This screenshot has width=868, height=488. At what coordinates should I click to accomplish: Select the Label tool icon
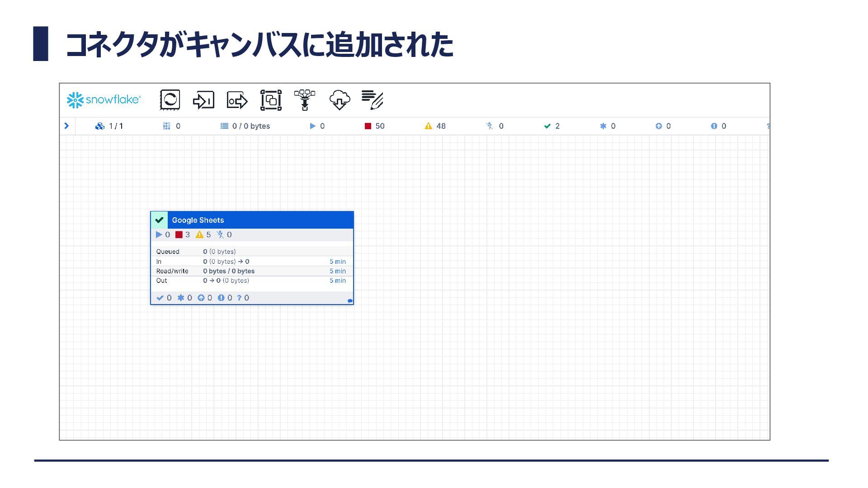373,100
